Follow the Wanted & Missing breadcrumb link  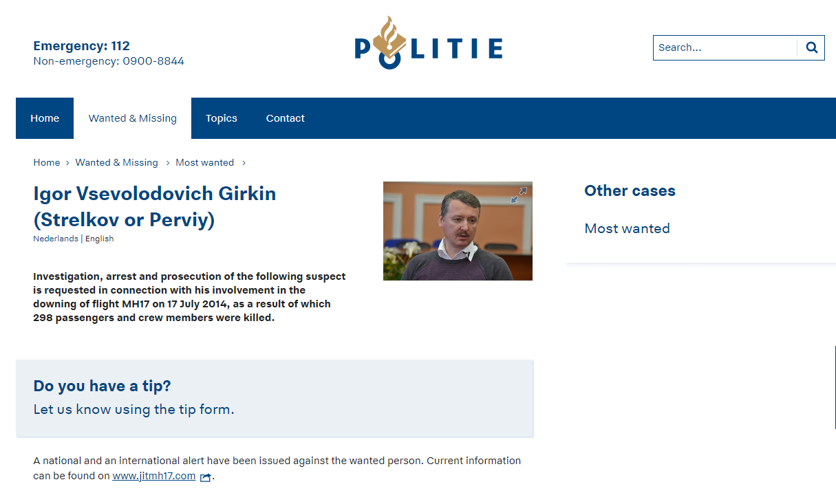point(117,163)
